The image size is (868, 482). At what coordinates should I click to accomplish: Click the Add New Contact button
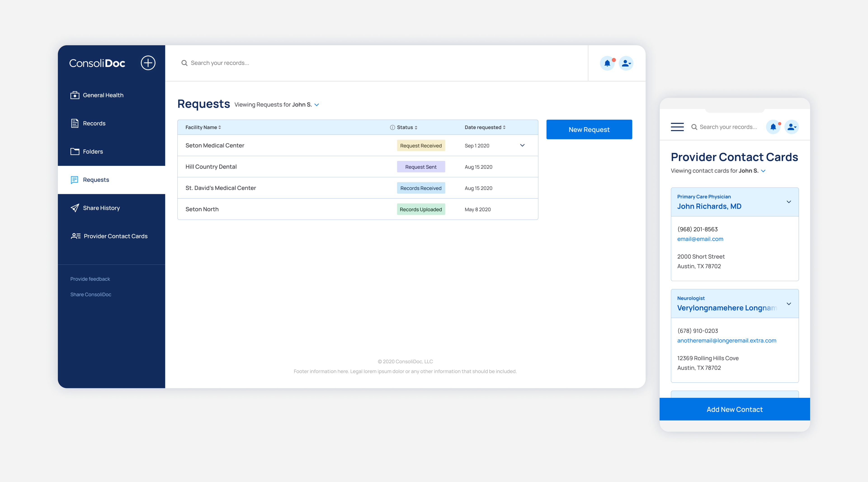click(735, 409)
